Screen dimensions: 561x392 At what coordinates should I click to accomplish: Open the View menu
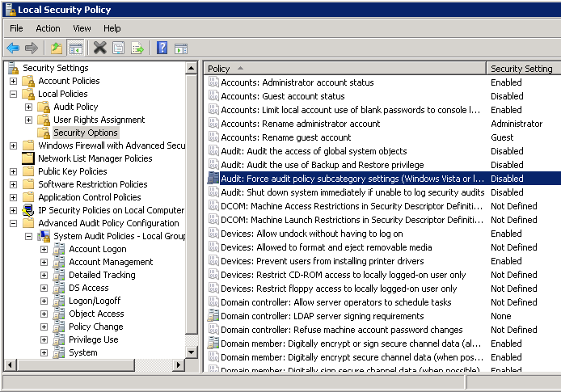pos(82,28)
